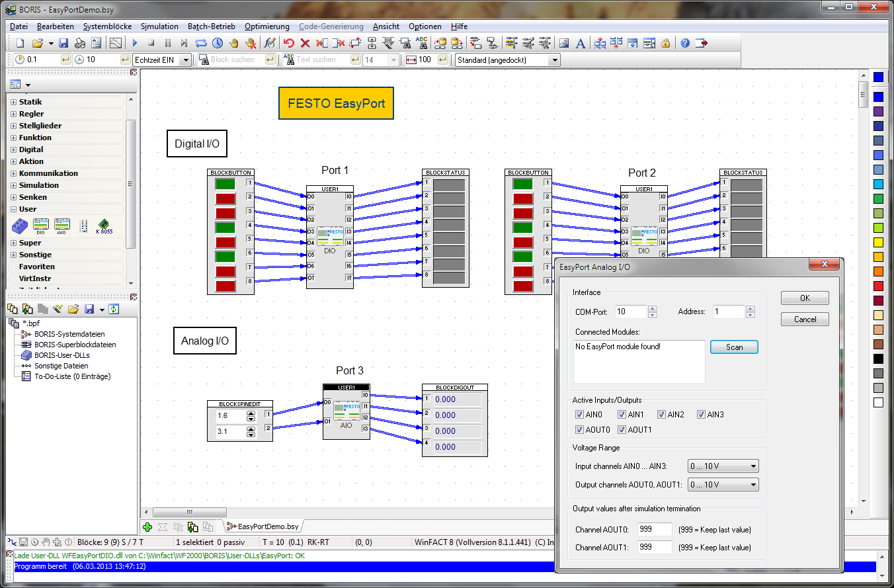Expand the Kommunikation block category
Viewport: 894px width, 588px height.
pos(14,173)
